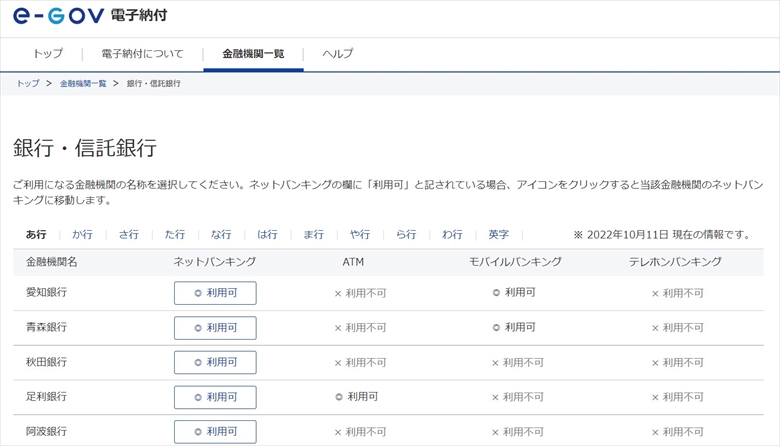Open the トップ navigation tab
This screenshot has height=446, width=780.
tap(48, 53)
